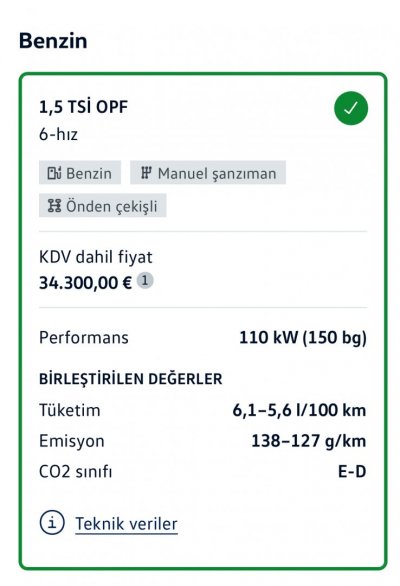Click the gearshift icon for Manuel şanzıman

click(x=146, y=173)
